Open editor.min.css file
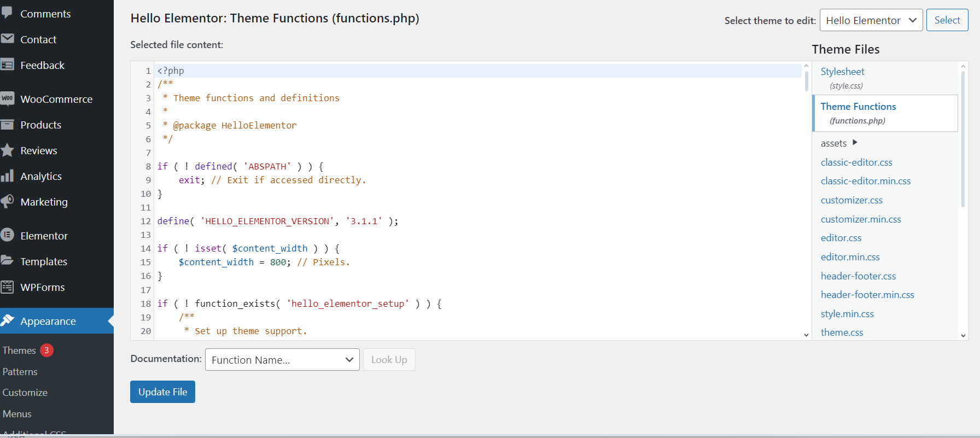This screenshot has height=438, width=980. tap(850, 257)
